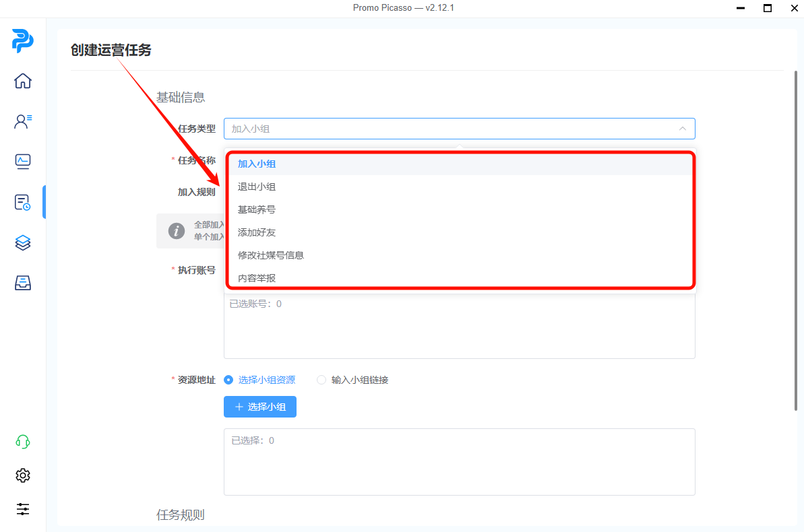Open the monitor chart icon in sidebar
Viewport: 804px width, 532px height.
point(23,162)
